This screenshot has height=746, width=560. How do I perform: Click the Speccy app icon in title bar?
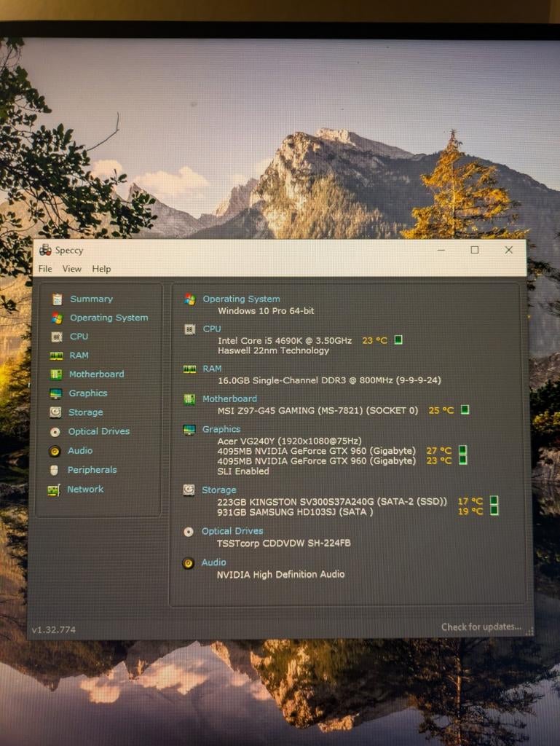point(45,250)
